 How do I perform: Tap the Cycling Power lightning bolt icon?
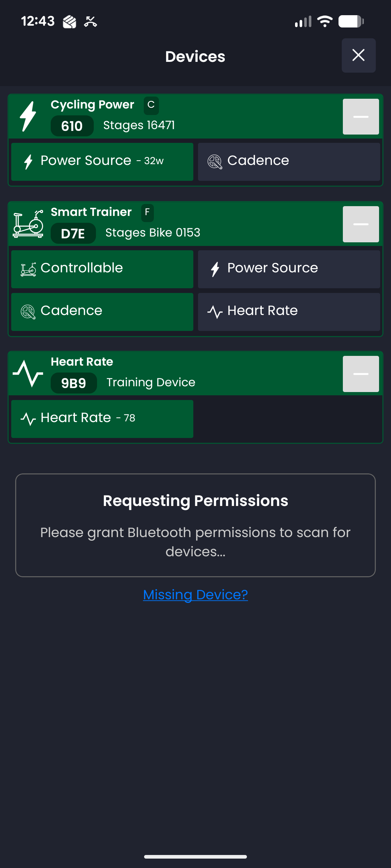click(x=28, y=116)
